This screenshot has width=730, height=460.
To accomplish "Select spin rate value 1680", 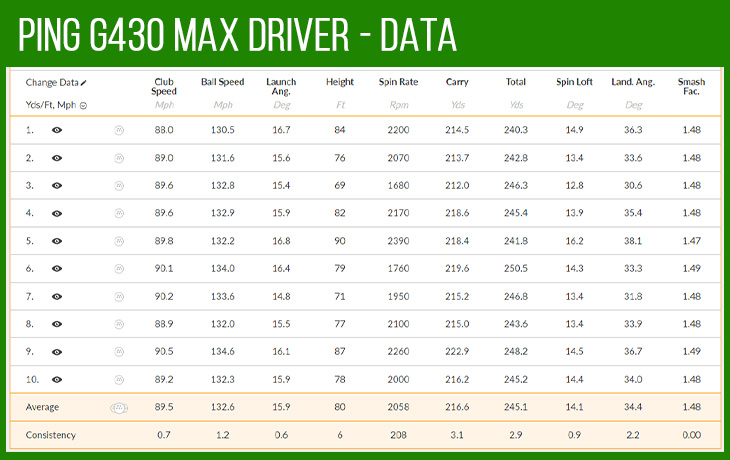I will point(399,185).
